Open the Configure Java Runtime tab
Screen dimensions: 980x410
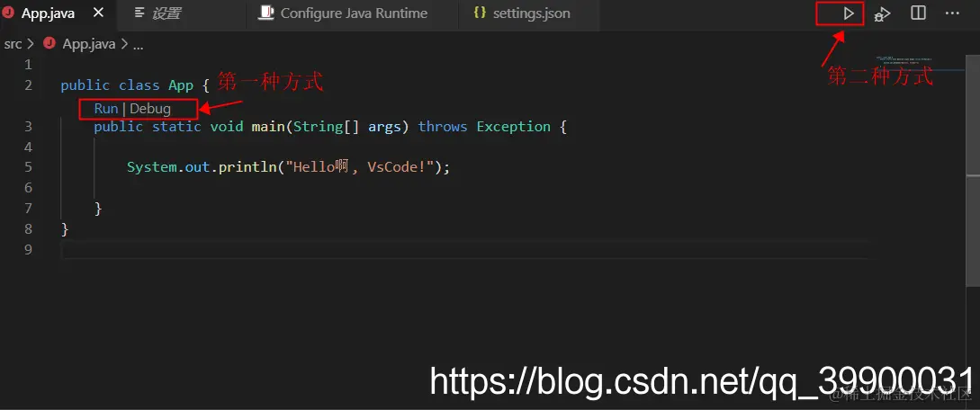point(353,13)
